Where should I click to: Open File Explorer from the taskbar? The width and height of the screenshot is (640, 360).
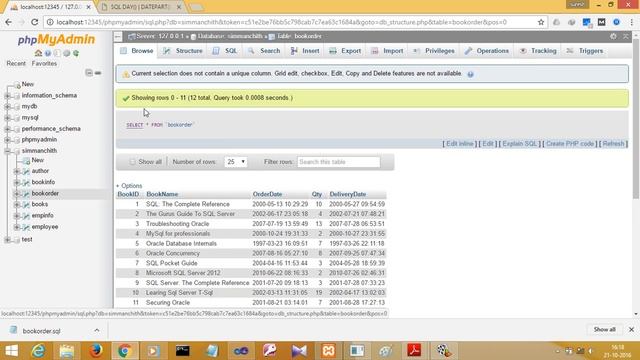click(x=67, y=351)
